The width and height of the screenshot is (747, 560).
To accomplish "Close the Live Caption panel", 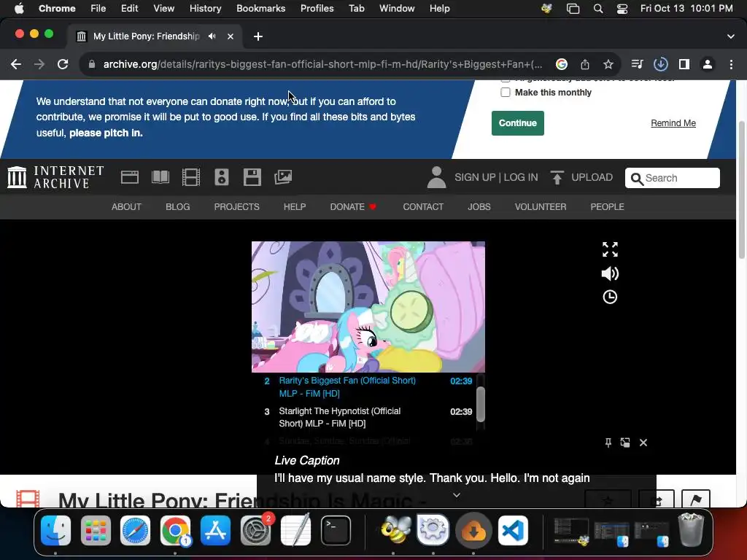I will (x=643, y=443).
